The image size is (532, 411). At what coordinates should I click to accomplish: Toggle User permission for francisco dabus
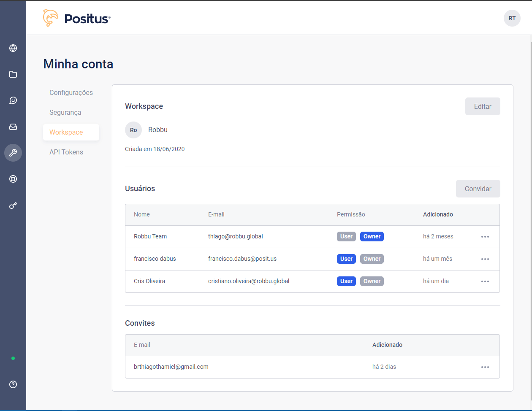click(x=346, y=259)
